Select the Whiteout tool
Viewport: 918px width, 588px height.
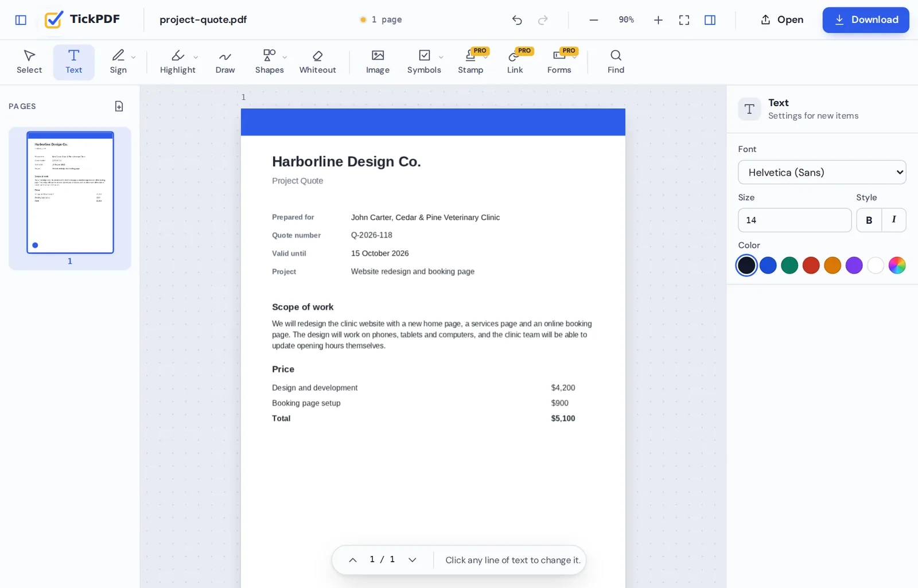click(x=317, y=62)
